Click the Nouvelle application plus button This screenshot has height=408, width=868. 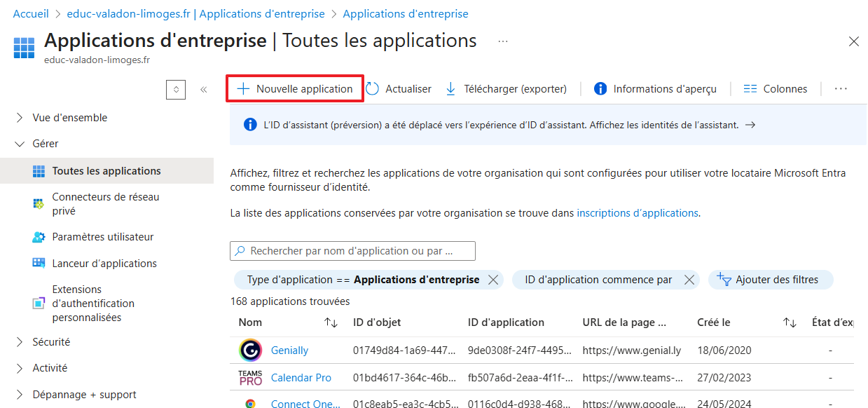243,89
